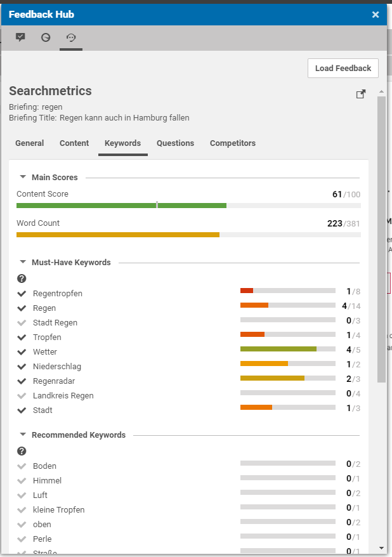Collapse the Must-Have Keywords section

[23, 262]
